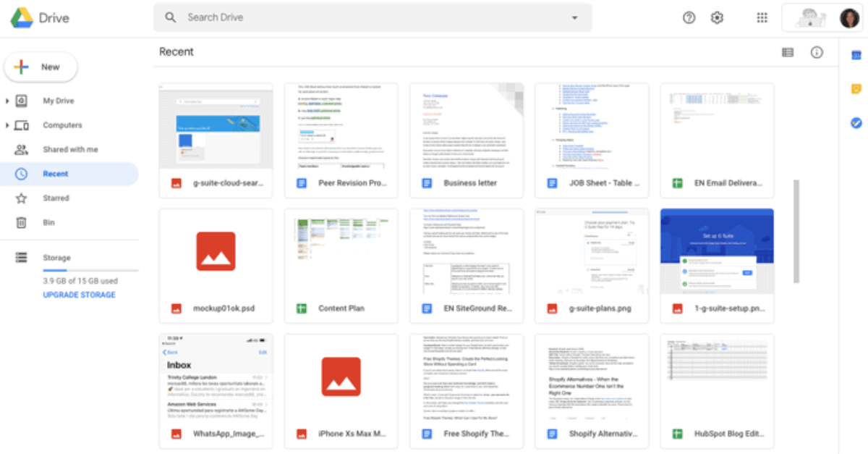This screenshot has width=868, height=454.
Task: Open the Google apps grid launcher
Action: click(762, 18)
